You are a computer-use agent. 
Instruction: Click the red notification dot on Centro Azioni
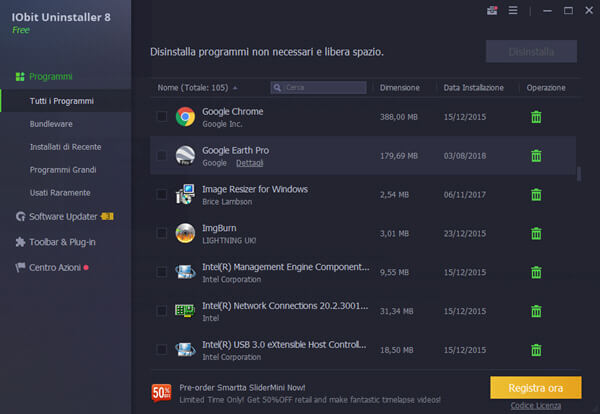86,267
